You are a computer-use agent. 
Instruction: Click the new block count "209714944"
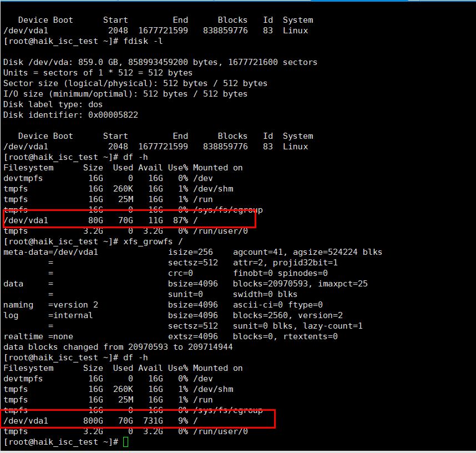210,347
